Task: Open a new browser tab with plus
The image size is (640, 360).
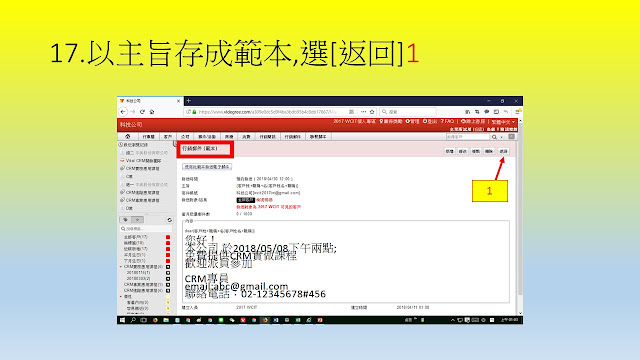Action: [189, 100]
